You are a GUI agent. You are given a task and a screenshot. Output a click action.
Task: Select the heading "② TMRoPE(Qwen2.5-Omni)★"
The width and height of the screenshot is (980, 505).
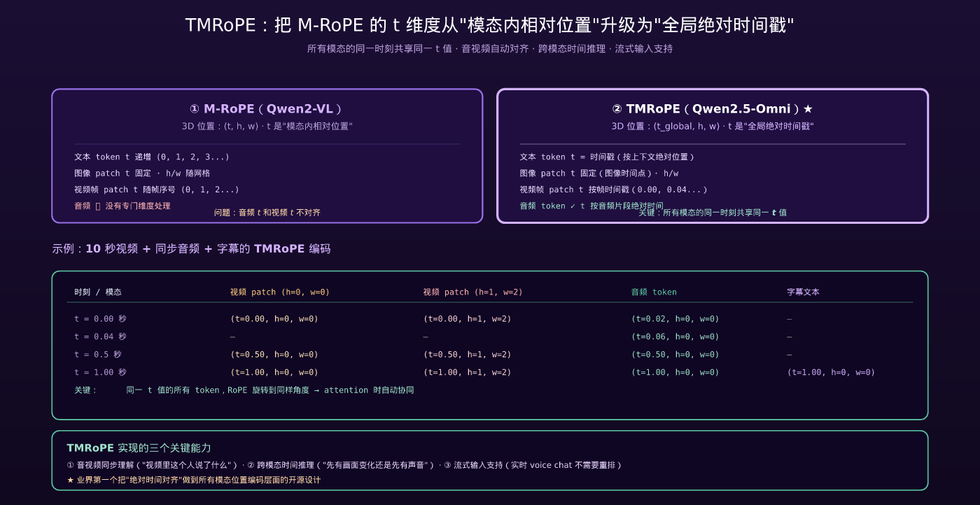(713, 109)
